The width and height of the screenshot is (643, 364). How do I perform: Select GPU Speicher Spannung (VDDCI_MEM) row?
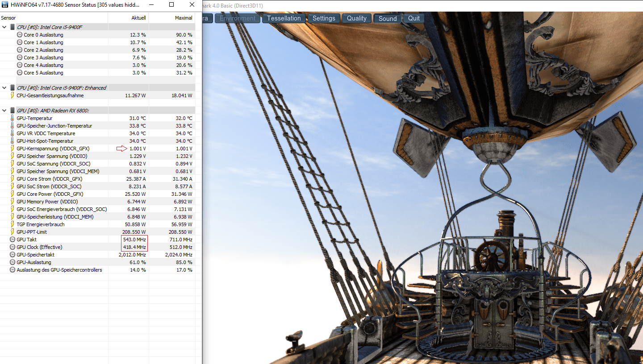(x=97, y=171)
